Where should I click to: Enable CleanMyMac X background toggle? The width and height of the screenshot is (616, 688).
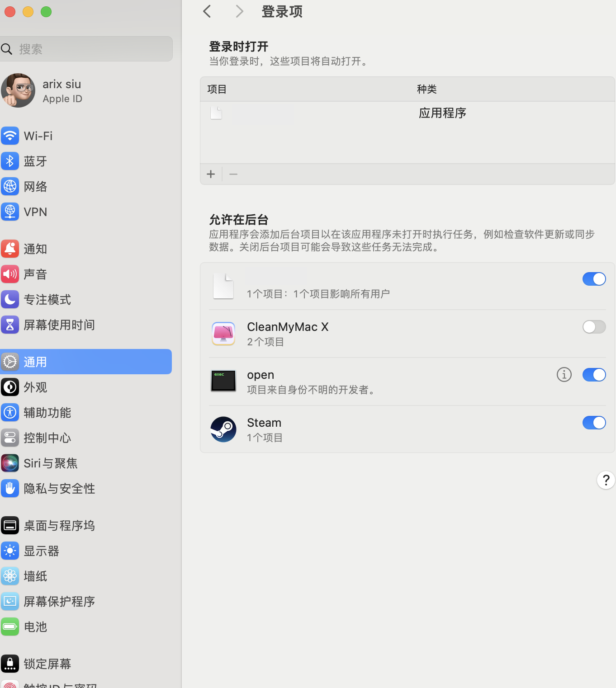[x=594, y=327]
